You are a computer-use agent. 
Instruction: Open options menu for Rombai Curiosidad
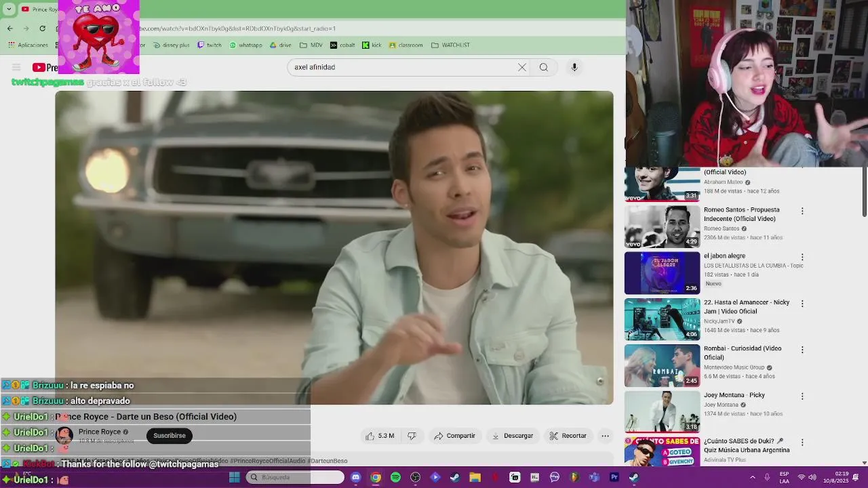[802, 350]
